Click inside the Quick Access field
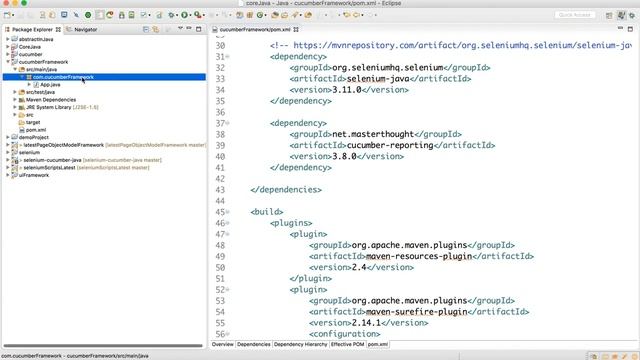 coord(575,15)
